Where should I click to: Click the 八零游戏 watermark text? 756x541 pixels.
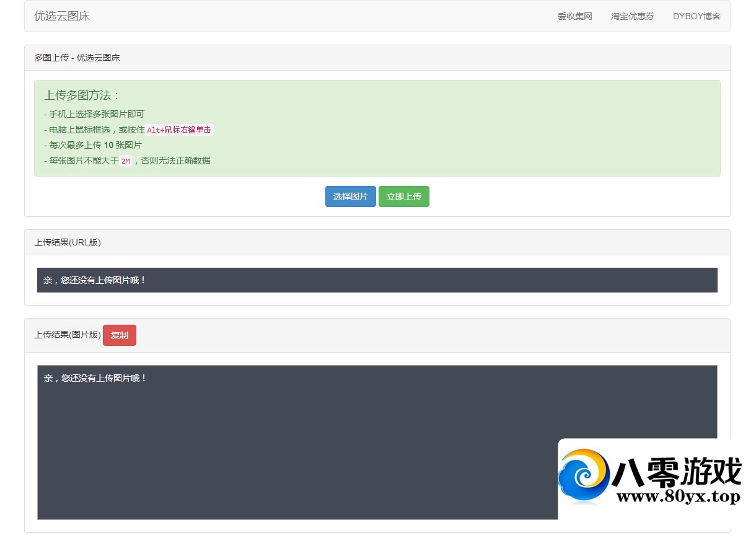click(x=676, y=472)
